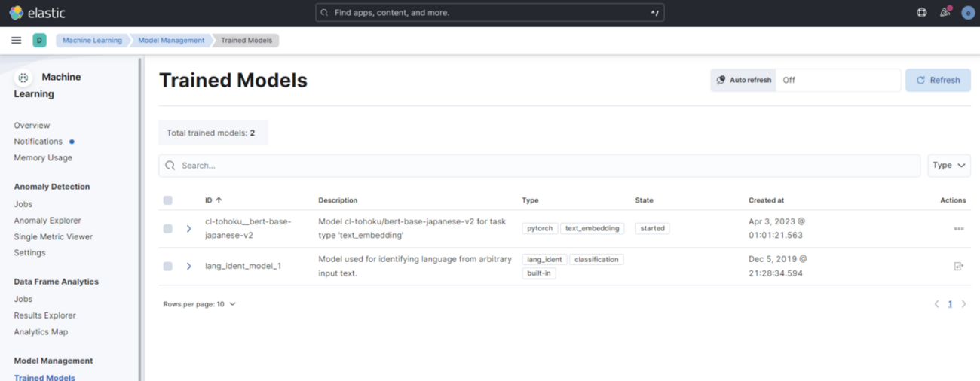Expand the lang_ident_model_1 row details
980x381 pixels.
[188, 266]
